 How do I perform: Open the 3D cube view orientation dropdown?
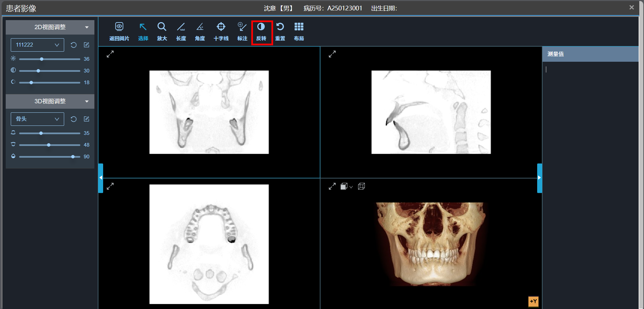pyautogui.click(x=346, y=187)
